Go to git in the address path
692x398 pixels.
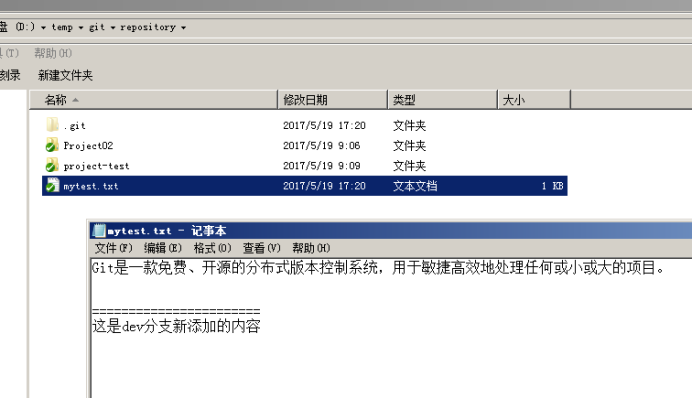(x=97, y=27)
